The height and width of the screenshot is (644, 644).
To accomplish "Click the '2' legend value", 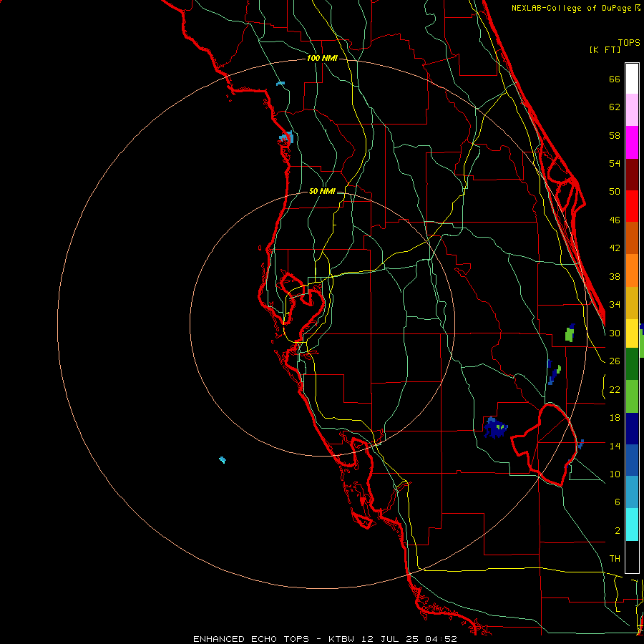I will [617, 530].
